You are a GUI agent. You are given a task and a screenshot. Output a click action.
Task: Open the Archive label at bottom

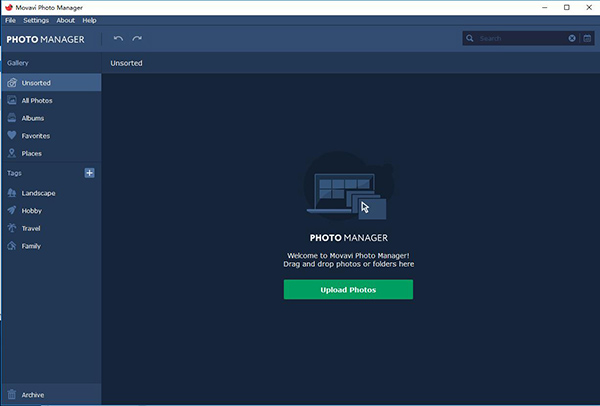33,395
